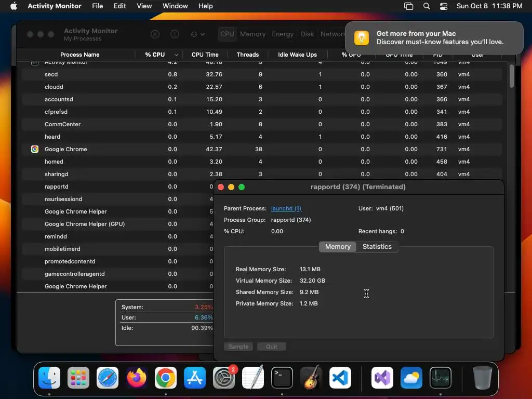Open Activity Monitor icon in the Dock

[441, 378]
